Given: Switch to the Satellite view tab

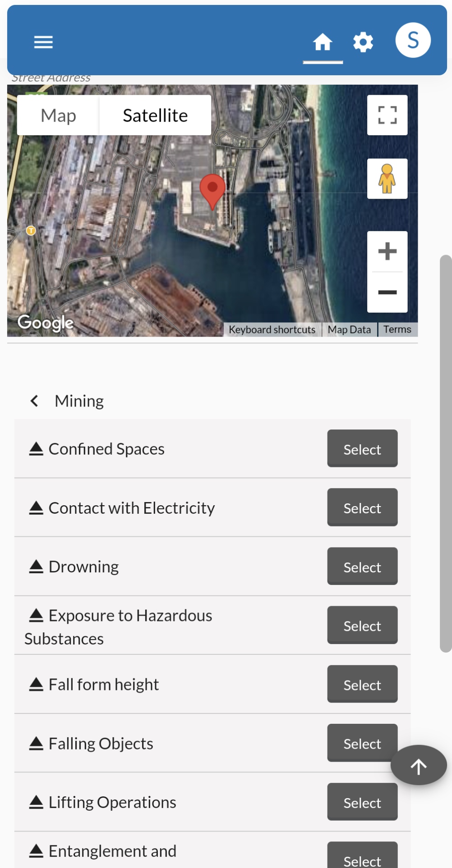Looking at the screenshot, I should (155, 115).
